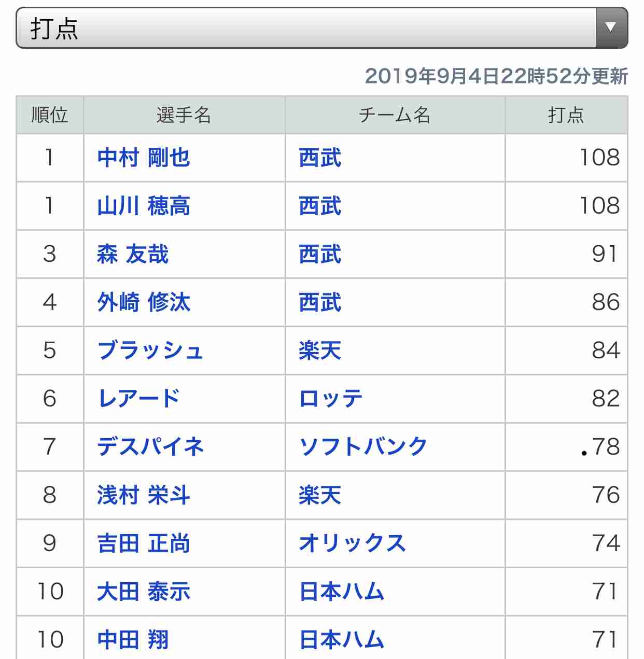The width and height of the screenshot is (644, 659).
Task: Open player link ブラッシュ
Action: click(150, 350)
